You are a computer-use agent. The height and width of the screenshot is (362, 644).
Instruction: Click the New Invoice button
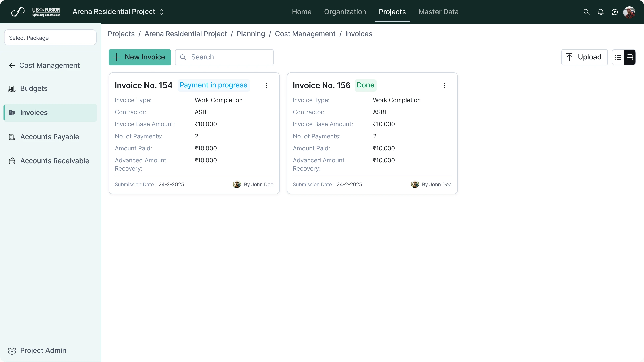[x=139, y=57]
